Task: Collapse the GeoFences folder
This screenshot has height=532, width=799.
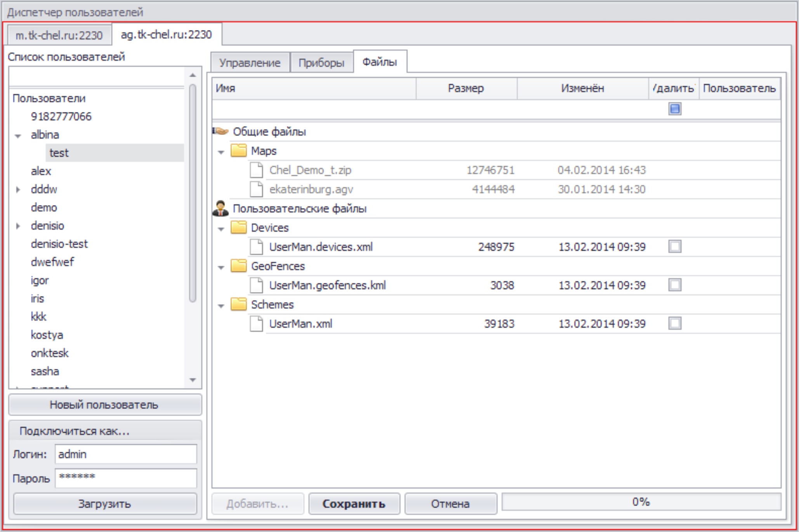Action: (x=221, y=267)
